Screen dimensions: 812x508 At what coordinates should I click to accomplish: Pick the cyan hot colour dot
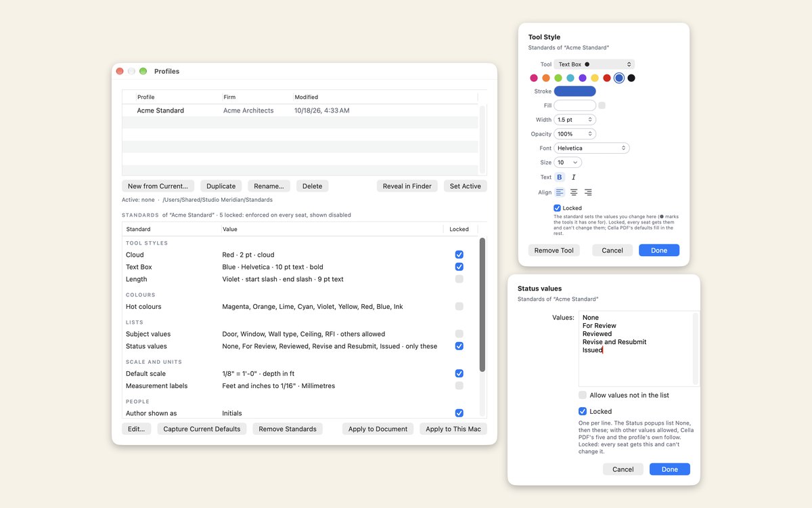pyautogui.click(x=570, y=78)
